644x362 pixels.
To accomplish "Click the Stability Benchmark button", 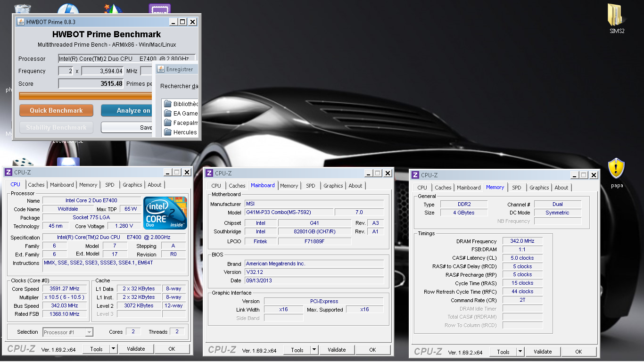I will tap(56, 127).
